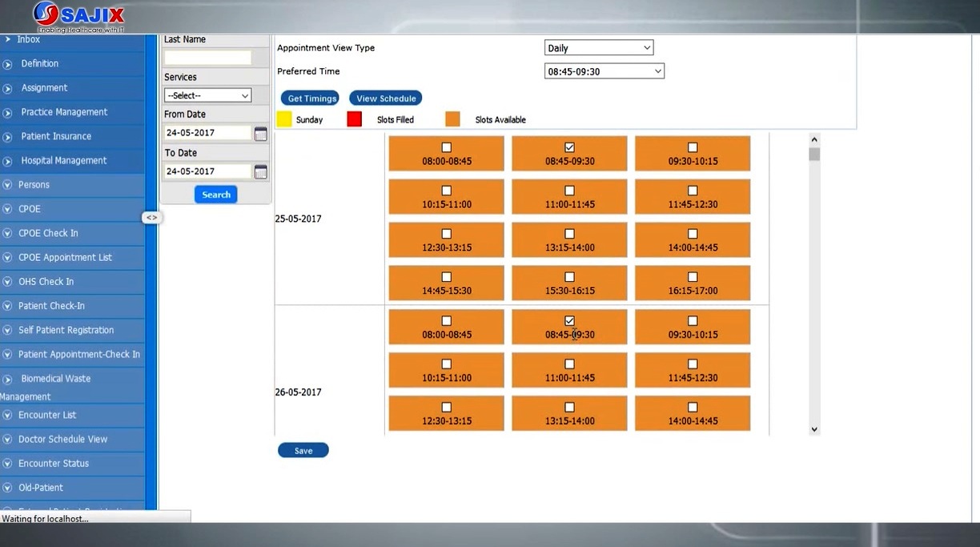The width and height of the screenshot is (980, 547).
Task: Click the round icon beside Definition
Action: point(7,64)
